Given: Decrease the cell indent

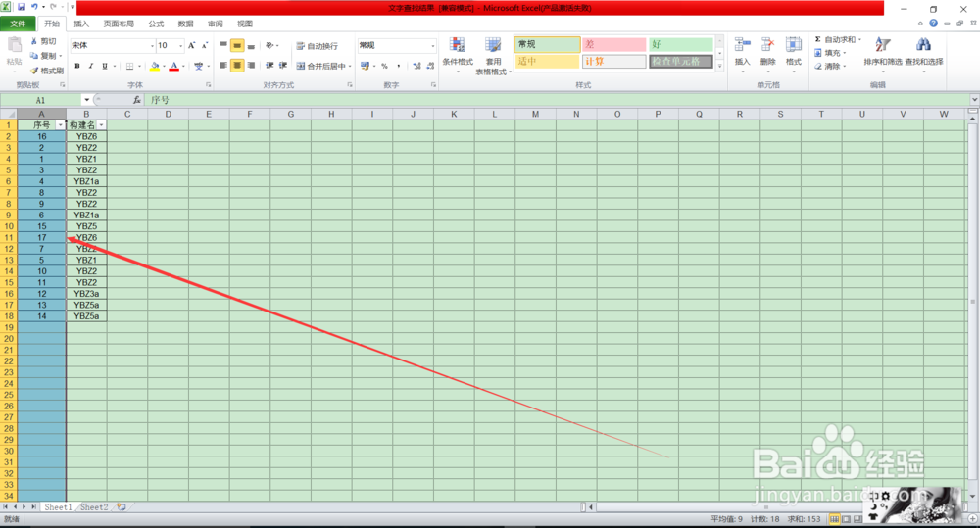Looking at the screenshot, I should point(270,65).
